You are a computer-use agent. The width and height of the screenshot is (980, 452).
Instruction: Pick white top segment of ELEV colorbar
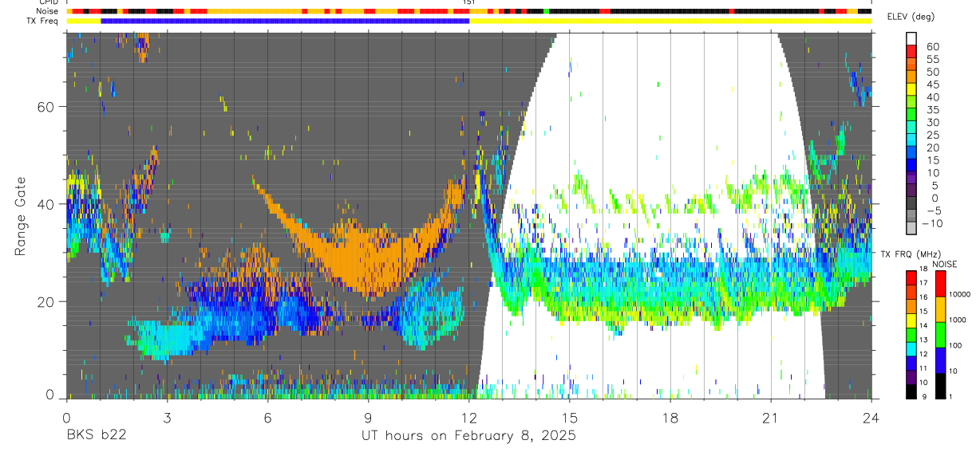(x=912, y=39)
